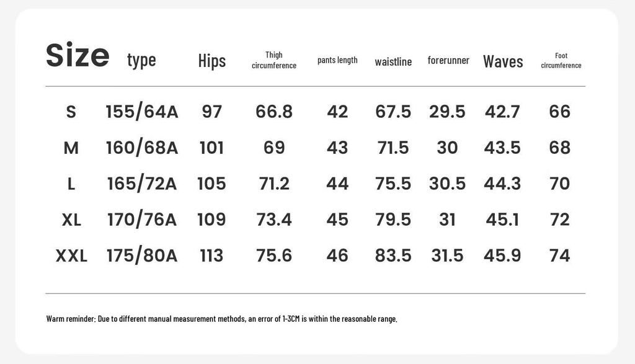Viewport: 635px width, 364px height.
Task: Click the 'XL' size row label
Action: (71, 220)
